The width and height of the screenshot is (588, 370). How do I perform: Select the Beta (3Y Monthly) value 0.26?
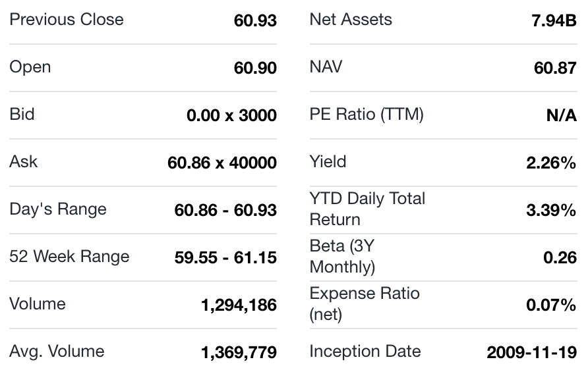pos(560,258)
